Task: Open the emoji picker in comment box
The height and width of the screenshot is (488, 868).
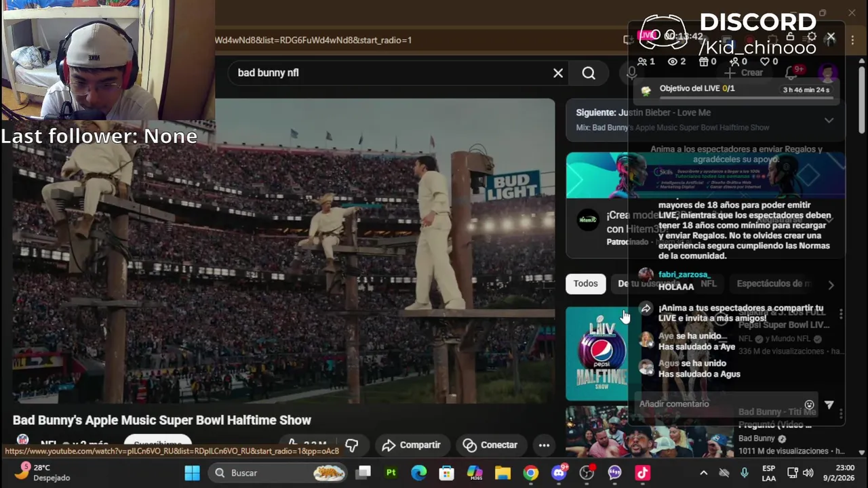Action: pos(809,405)
